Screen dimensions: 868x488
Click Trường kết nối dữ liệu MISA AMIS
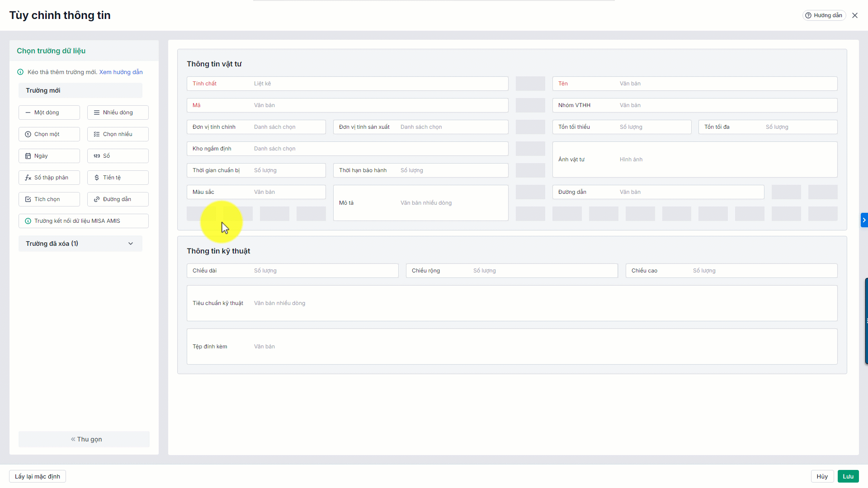(x=83, y=221)
